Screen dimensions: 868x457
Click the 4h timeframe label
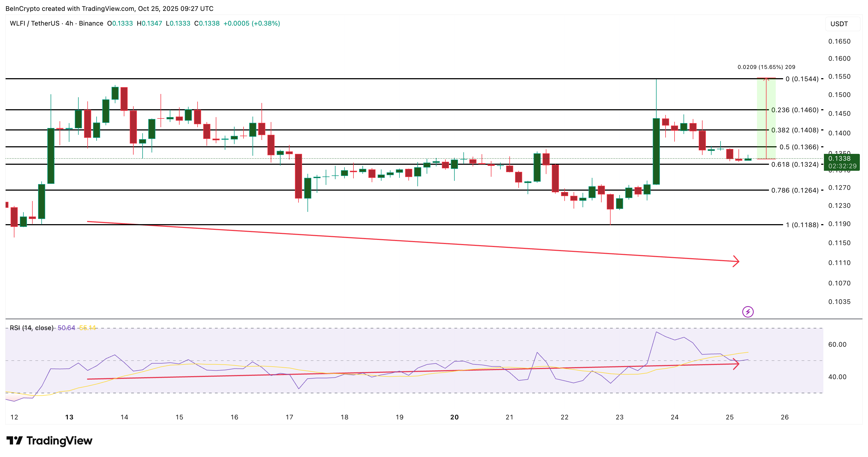[69, 24]
